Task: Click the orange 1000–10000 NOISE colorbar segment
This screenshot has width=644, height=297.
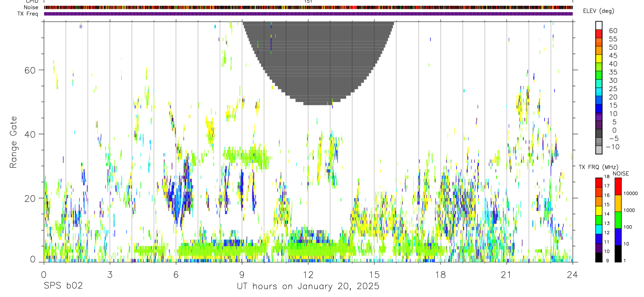Action: [617, 203]
